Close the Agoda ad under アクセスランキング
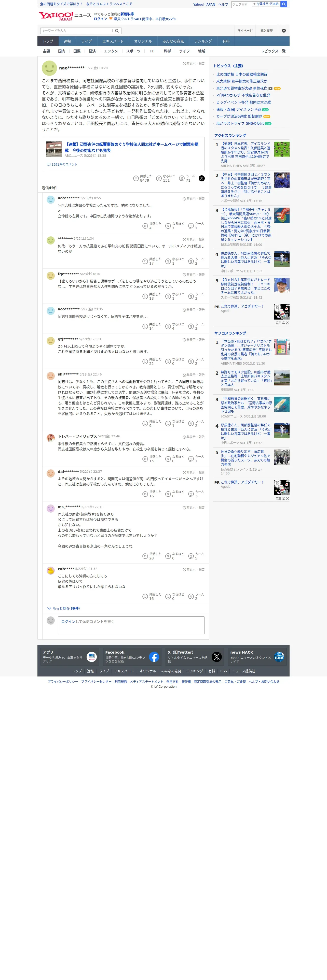327x980 pixels. pyautogui.click(x=288, y=323)
